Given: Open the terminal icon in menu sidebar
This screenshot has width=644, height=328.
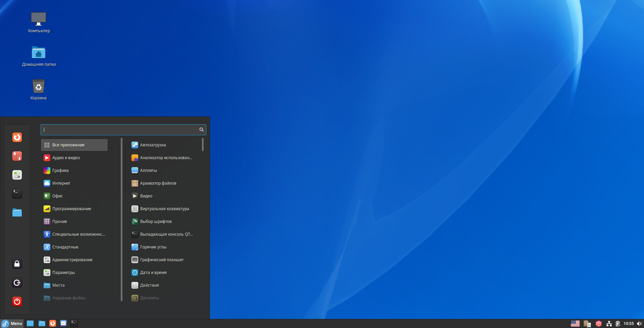Looking at the screenshot, I should pos(17,194).
